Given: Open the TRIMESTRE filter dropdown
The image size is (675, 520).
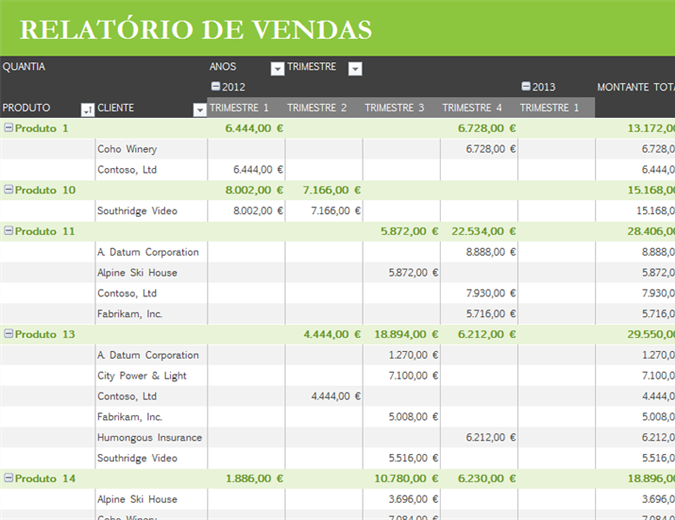Looking at the screenshot, I should click(355, 68).
